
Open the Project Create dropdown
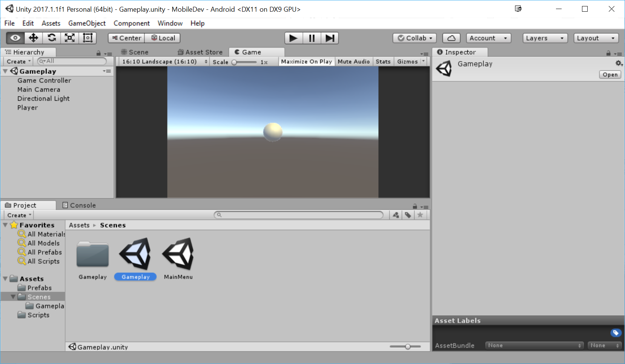[x=19, y=215]
